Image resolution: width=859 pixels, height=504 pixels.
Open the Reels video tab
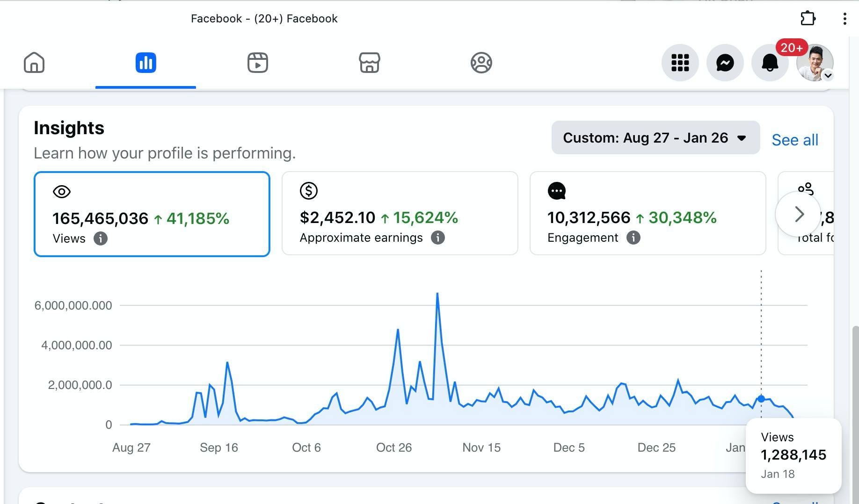[257, 63]
